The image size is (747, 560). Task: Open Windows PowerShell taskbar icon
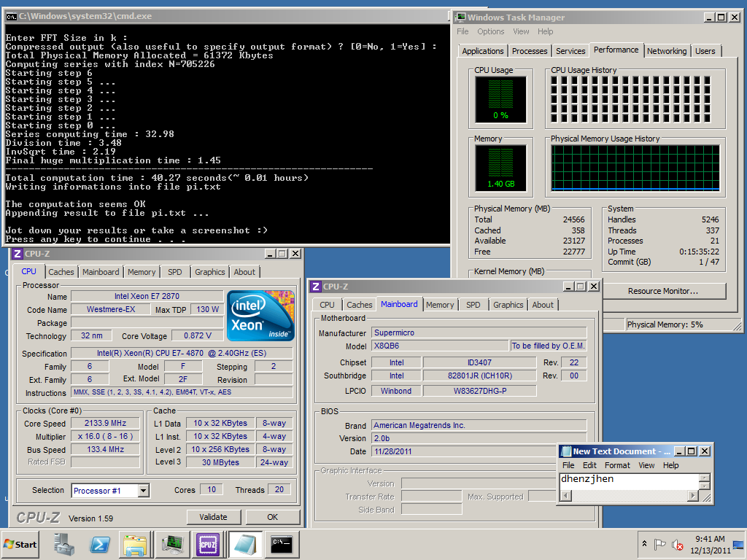pyautogui.click(x=99, y=544)
